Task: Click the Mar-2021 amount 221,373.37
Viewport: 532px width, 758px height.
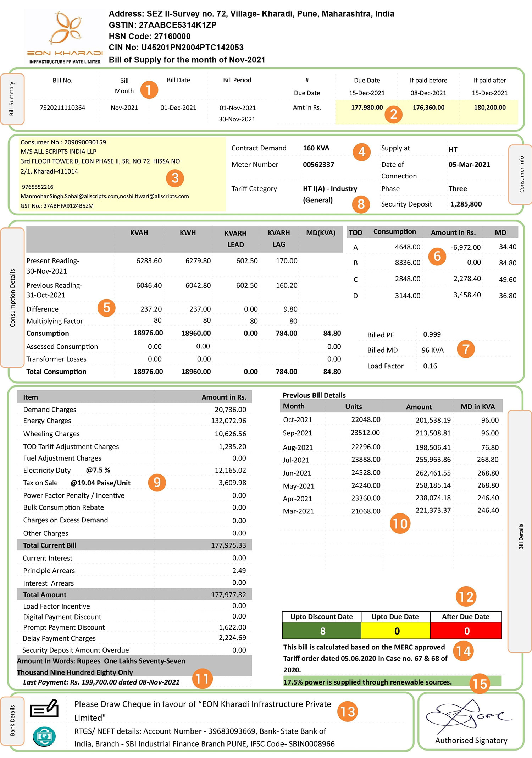Action: click(433, 510)
